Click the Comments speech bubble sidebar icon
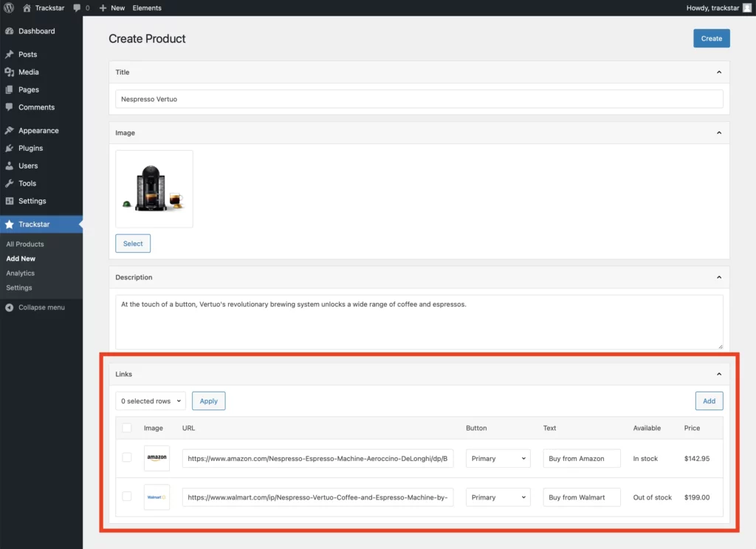 tap(9, 107)
